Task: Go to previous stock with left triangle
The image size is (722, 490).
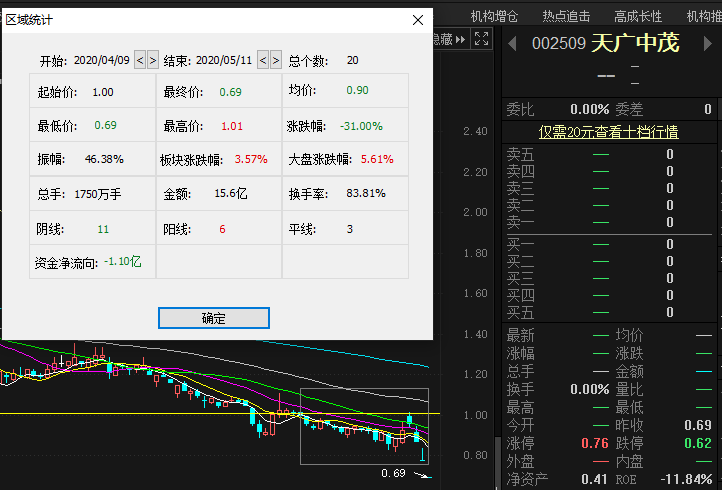Action: (512, 43)
